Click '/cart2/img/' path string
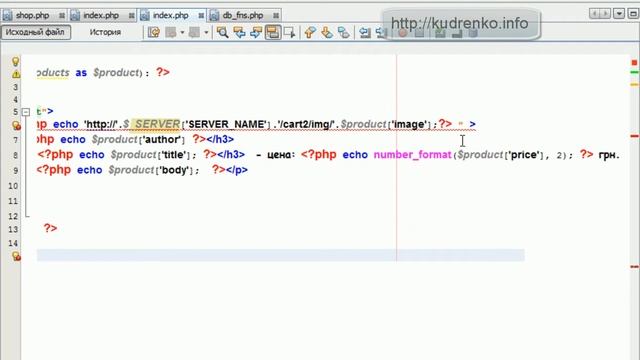The image size is (640, 360). [x=306, y=124]
